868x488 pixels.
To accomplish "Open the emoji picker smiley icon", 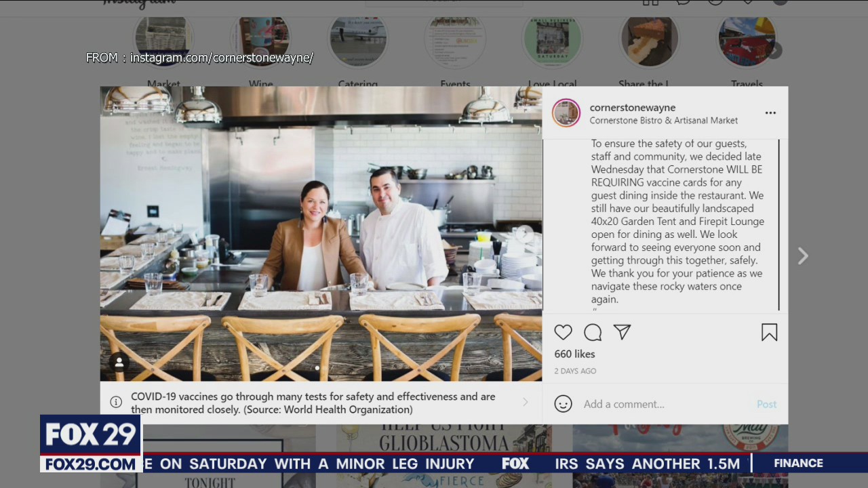I will [563, 404].
